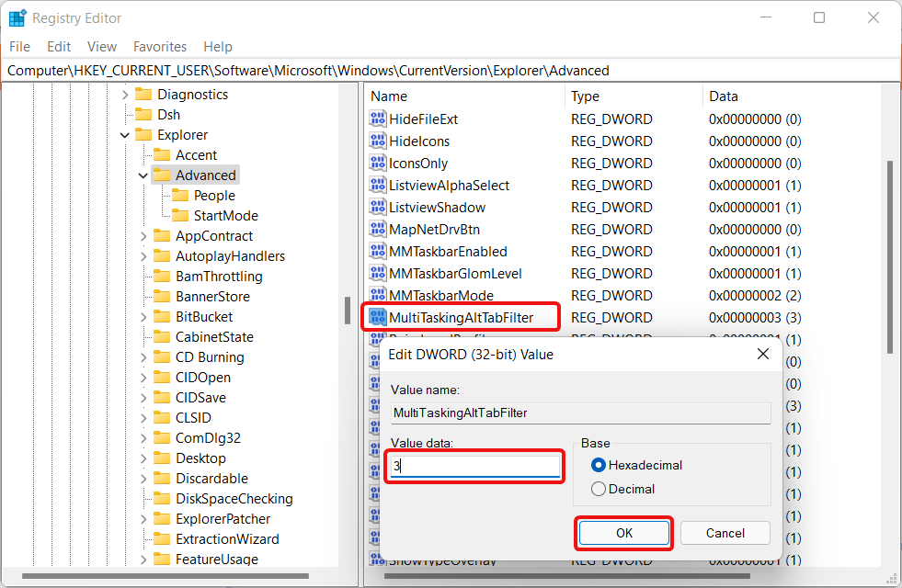Select the HideFileExt value icon
The width and height of the screenshot is (902, 588).
(377, 119)
